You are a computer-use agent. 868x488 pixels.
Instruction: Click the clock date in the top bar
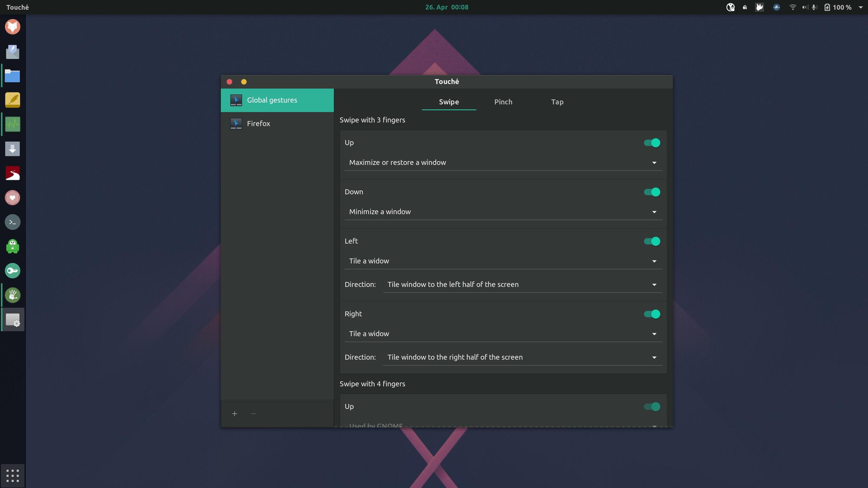(446, 7)
